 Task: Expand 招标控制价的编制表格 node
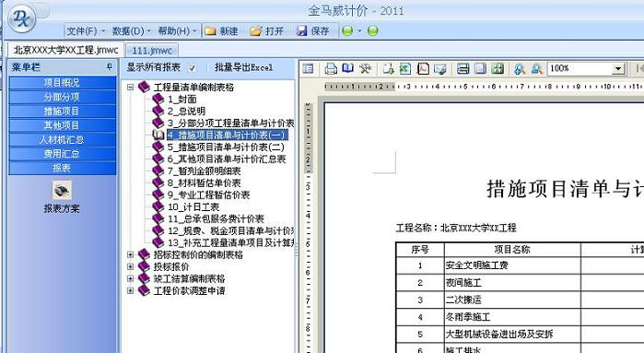[130, 254]
